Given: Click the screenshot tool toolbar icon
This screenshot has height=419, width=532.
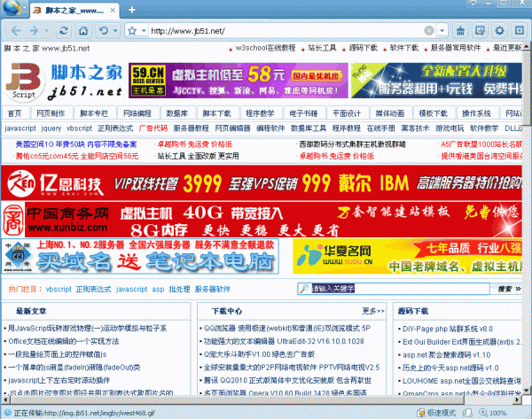Looking at the screenshot, I should click(x=480, y=31).
